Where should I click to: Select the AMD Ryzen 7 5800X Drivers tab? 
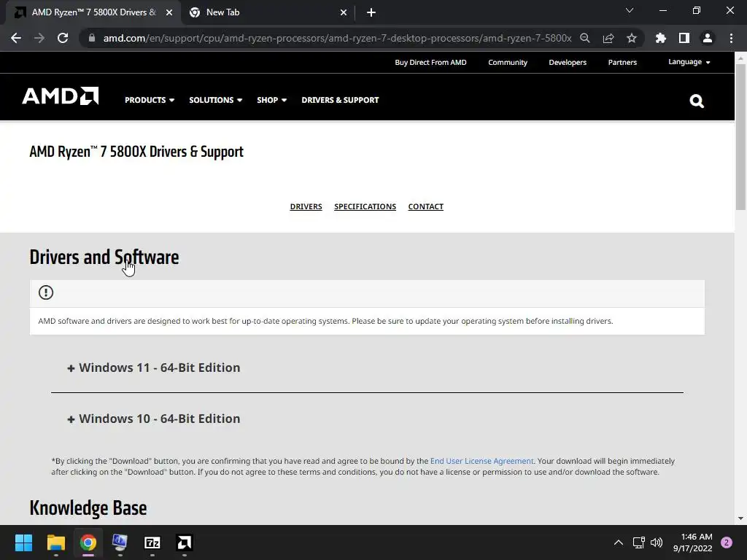point(93,12)
